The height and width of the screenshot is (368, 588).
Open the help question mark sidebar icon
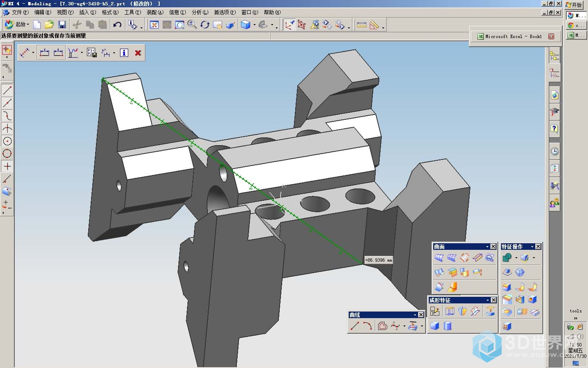pos(554,129)
